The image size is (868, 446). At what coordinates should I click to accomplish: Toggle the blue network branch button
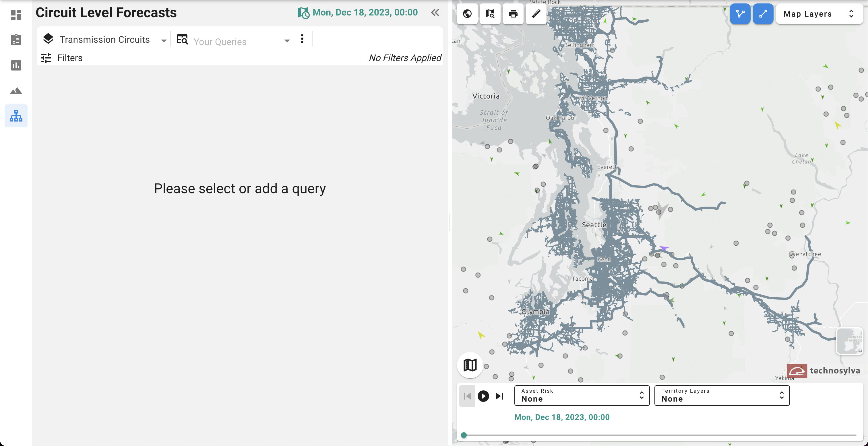pyautogui.click(x=740, y=14)
